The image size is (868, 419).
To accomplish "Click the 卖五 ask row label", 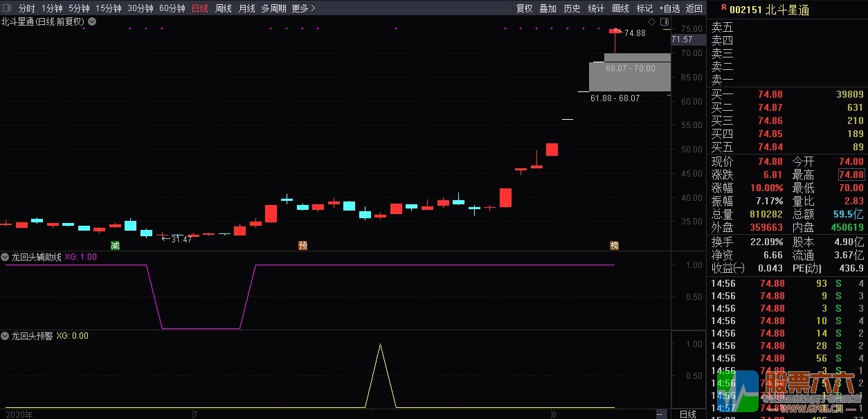I will tap(722, 27).
